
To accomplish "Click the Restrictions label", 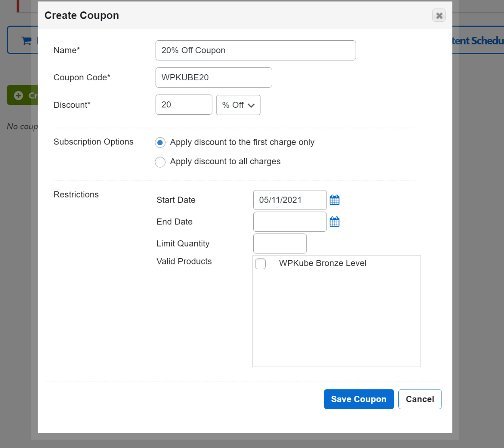I will [76, 195].
